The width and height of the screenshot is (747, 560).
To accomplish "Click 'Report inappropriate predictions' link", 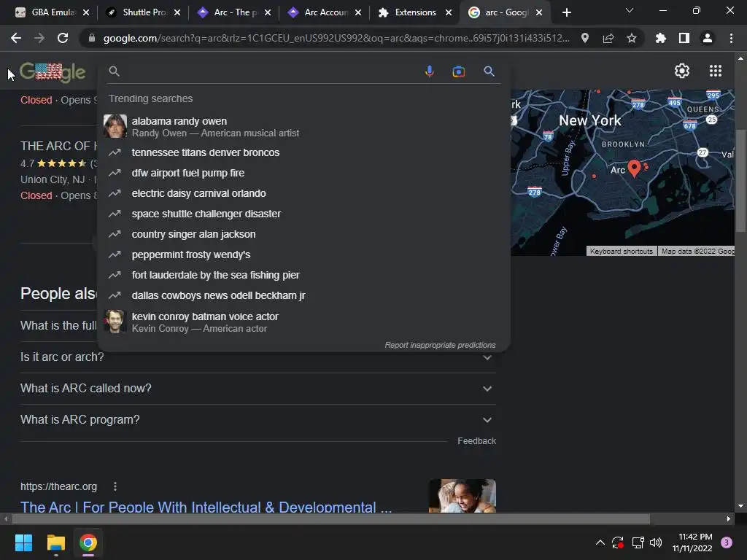I will (440, 345).
